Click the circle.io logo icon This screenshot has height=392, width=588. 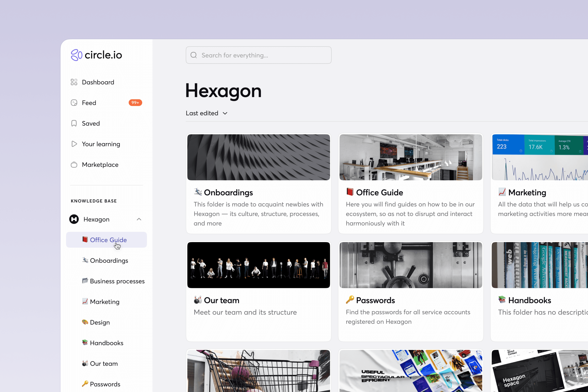point(76,55)
